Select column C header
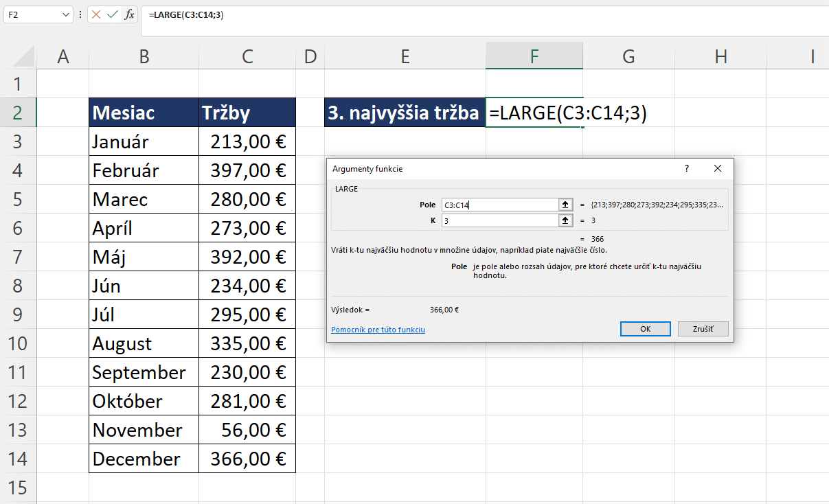 point(247,57)
